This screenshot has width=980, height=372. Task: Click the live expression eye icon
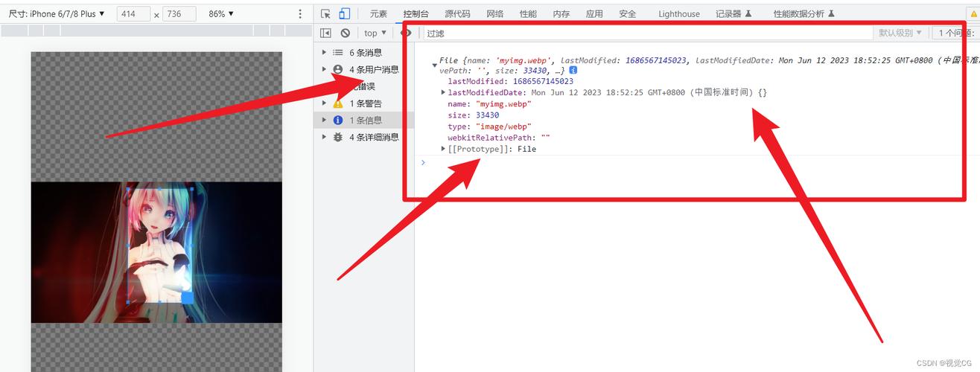coord(406,33)
